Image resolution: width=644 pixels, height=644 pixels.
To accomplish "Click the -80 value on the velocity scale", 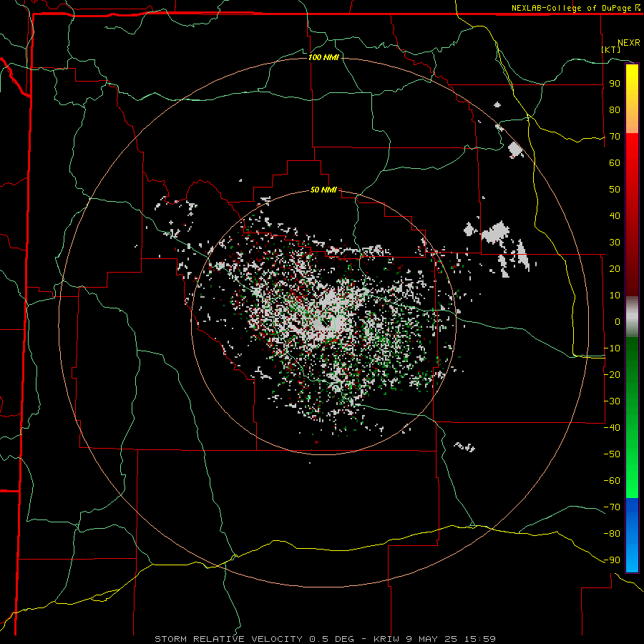I will tap(612, 534).
